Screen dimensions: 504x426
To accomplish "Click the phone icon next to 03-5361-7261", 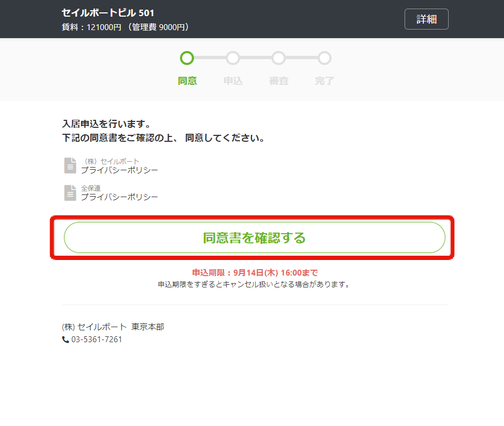I will coord(65,340).
